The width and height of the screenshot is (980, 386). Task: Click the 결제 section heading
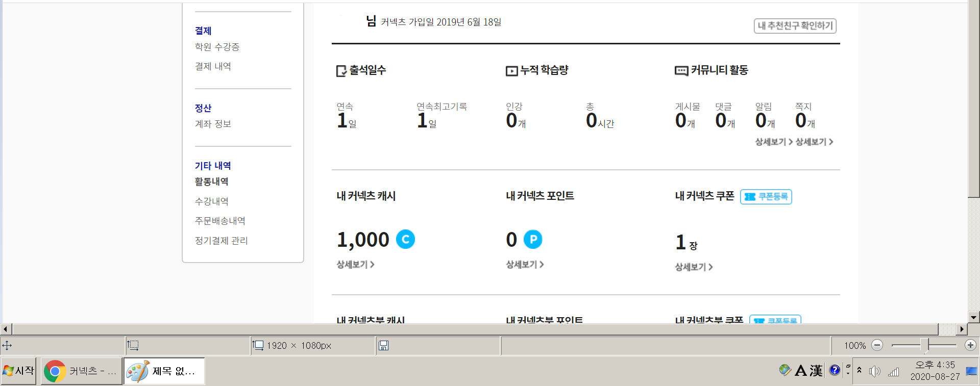pyautogui.click(x=203, y=31)
